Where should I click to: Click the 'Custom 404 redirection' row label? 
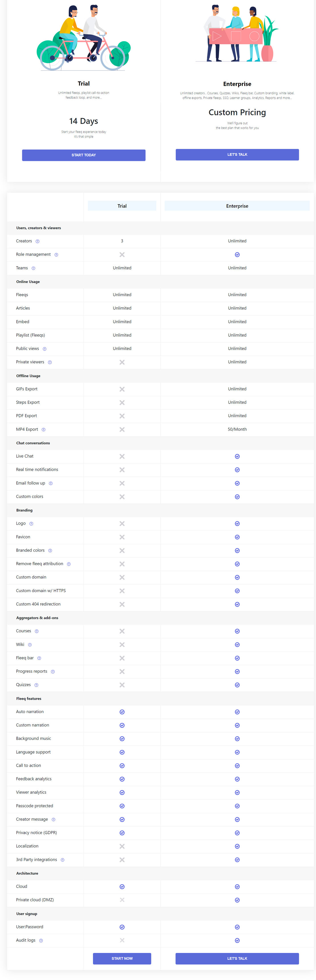click(x=38, y=604)
